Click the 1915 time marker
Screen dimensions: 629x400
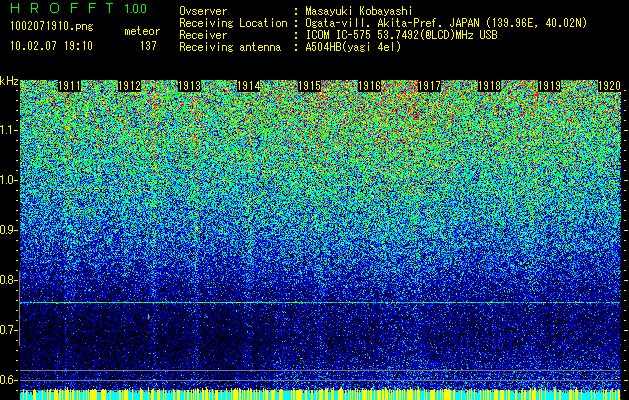pos(309,86)
